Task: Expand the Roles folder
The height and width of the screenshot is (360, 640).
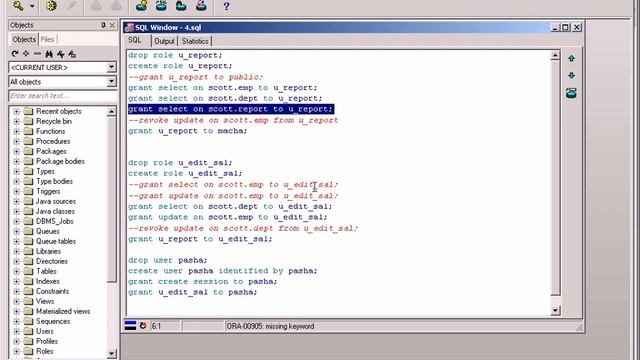Action: tap(16, 351)
